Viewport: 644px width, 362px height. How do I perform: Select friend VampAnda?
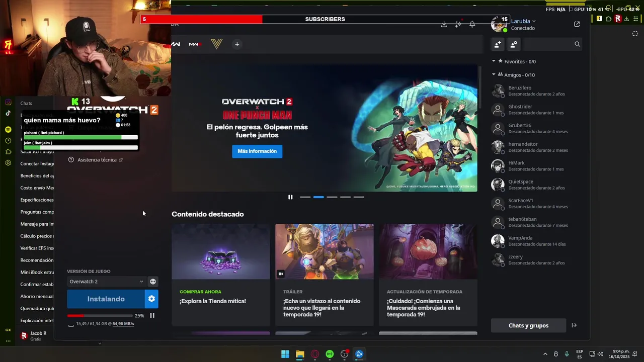coord(536,241)
